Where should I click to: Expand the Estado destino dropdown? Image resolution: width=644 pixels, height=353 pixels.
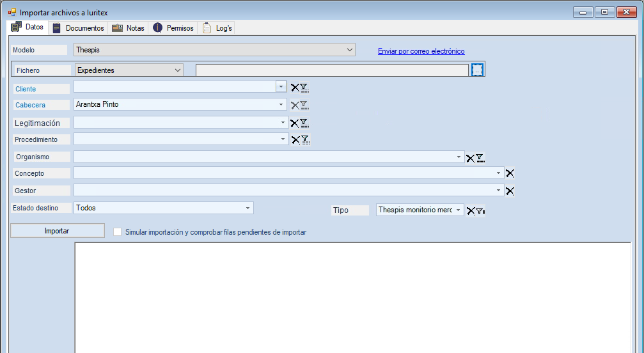click(x=248, y=208)
